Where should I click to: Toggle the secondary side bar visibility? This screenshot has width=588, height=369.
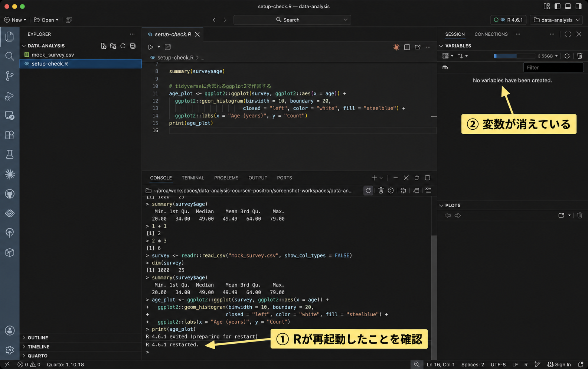(x=578, y=6)
